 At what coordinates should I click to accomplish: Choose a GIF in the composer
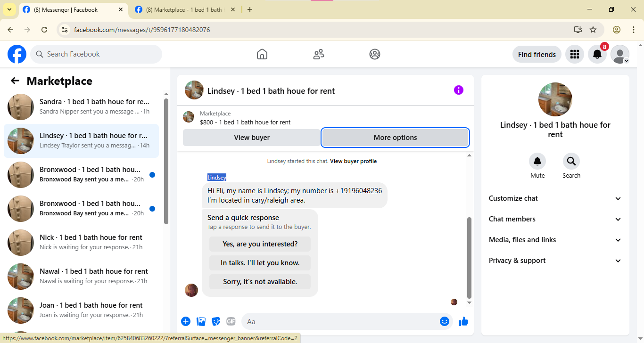231,321
